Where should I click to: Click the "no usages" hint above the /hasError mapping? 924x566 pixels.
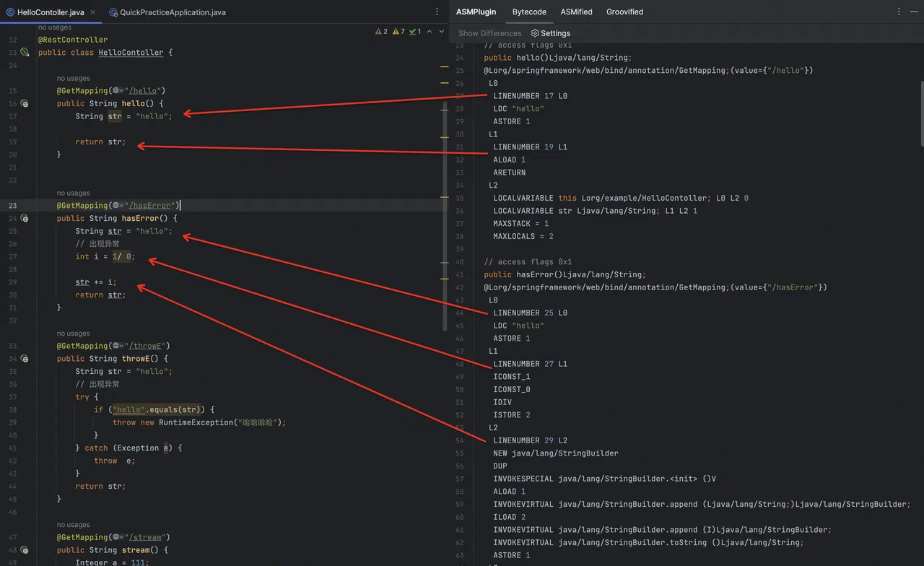73,193
